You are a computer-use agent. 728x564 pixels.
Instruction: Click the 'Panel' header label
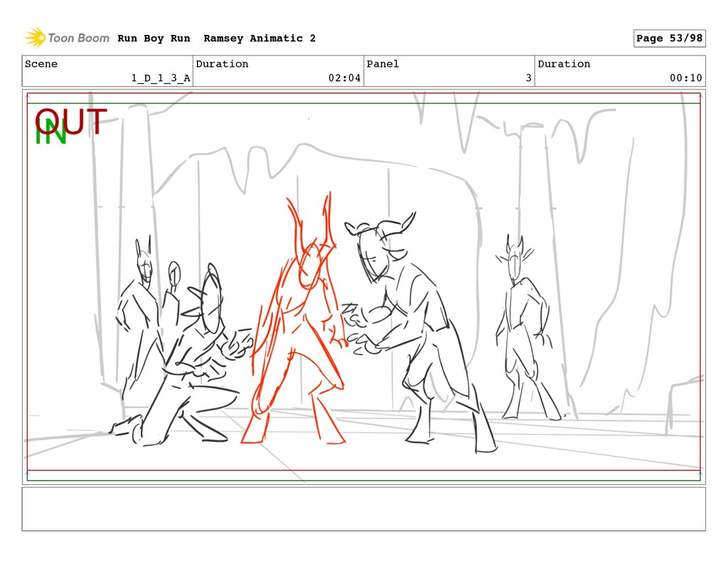(382, 64)
